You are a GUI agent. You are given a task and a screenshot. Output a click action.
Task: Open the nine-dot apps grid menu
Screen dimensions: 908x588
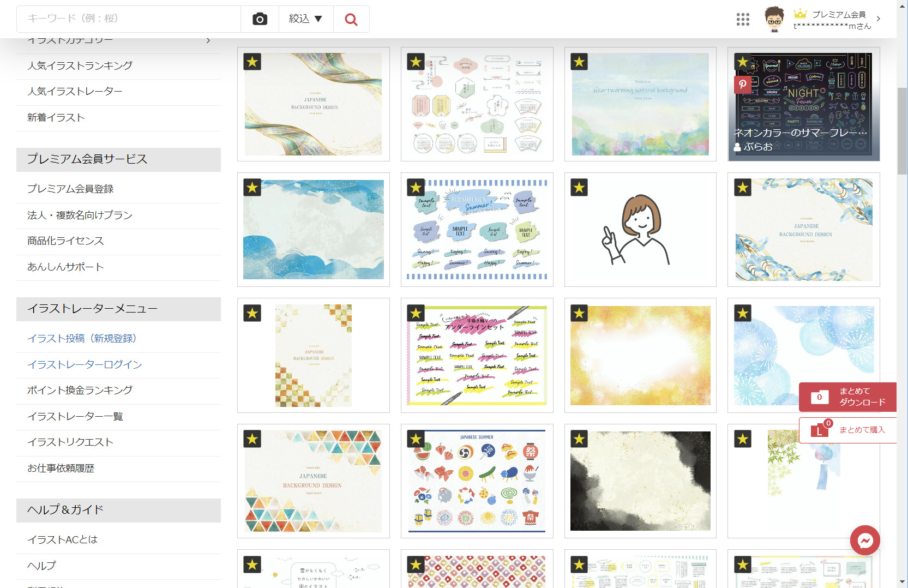pos(743,20)
